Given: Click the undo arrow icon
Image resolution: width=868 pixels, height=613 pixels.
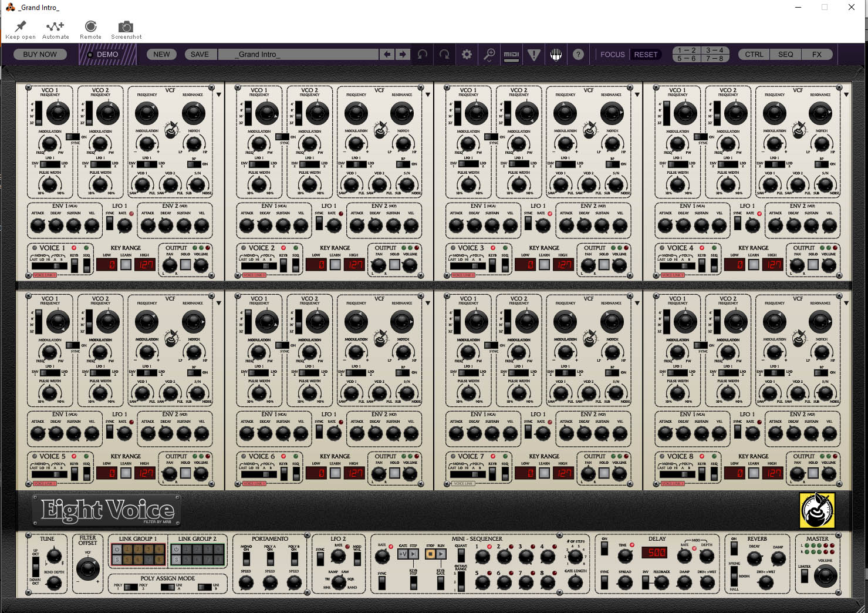Looking at the screenshot, I should coord(422,55).
